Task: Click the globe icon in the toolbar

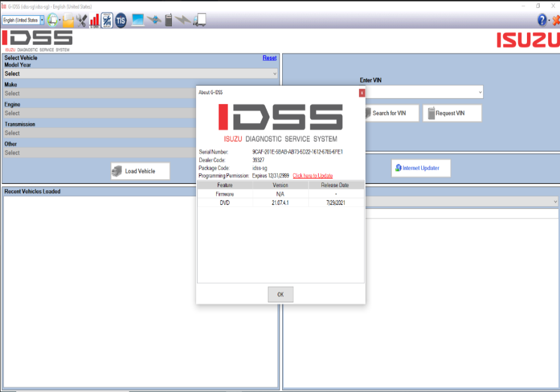Action: pyautogui.click(x=53, y=20)
